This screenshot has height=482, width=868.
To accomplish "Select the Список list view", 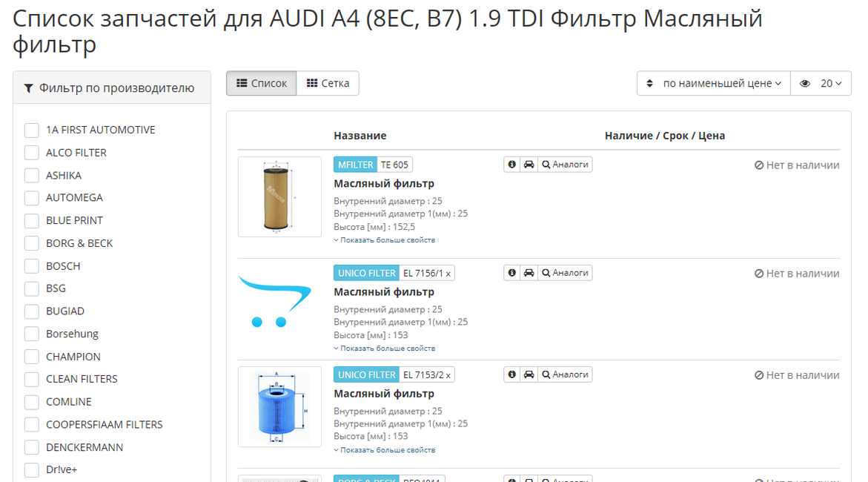I will tap(262, 83).
